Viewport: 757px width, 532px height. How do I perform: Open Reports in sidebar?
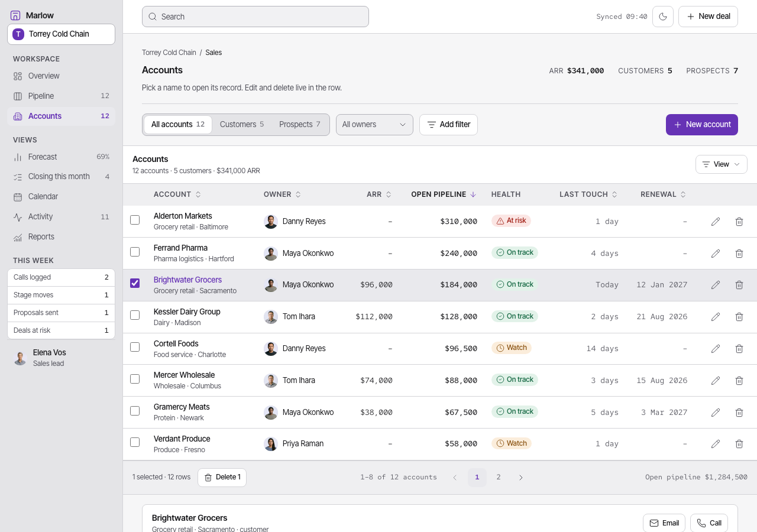coord(61,237)
